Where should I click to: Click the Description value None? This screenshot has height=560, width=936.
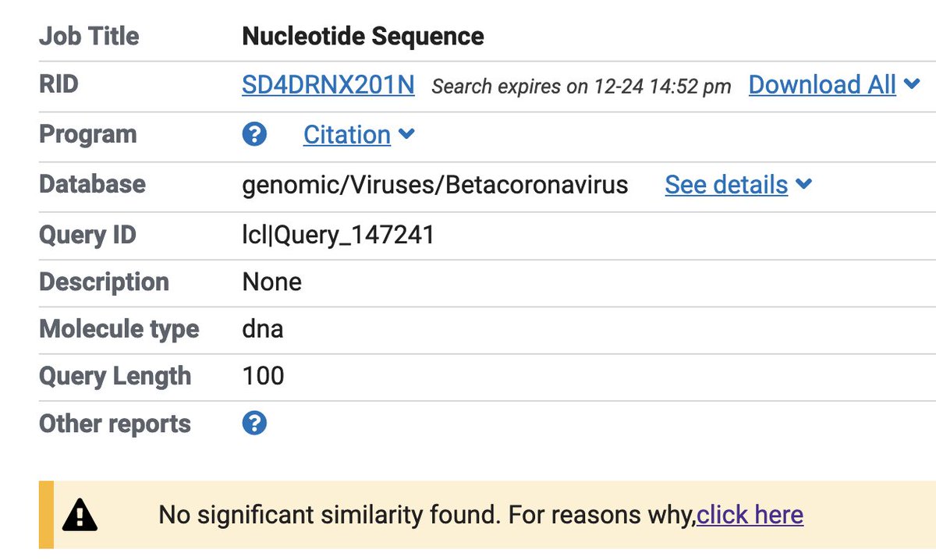coord(271,282)
